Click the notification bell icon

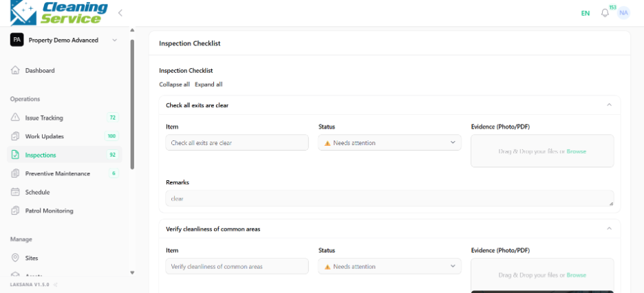[x=605, y=13]
